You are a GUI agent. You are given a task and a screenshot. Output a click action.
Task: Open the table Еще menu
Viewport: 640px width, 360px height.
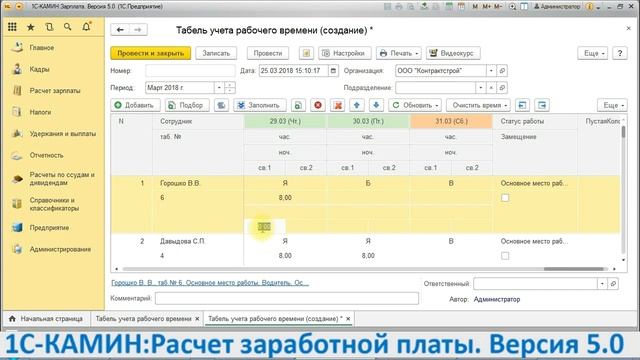click(612, 105)
